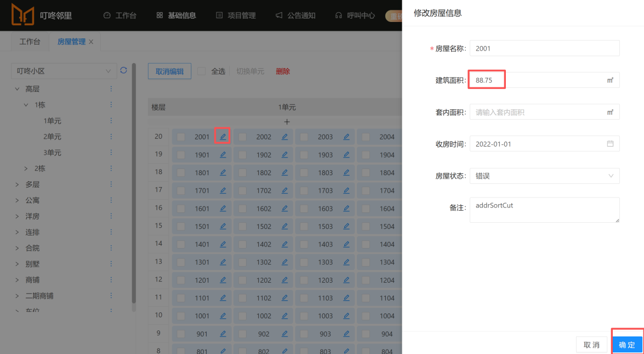The image size is (644, 354).
Task: Open the calendar icon in 收房时间 field
Action: tap(610, 144)
